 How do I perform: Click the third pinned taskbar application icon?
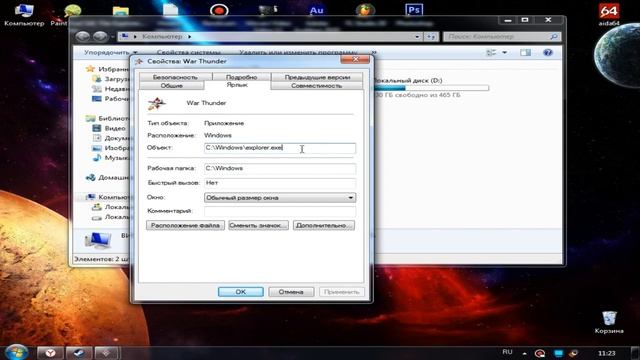click(x=107, y=353)
